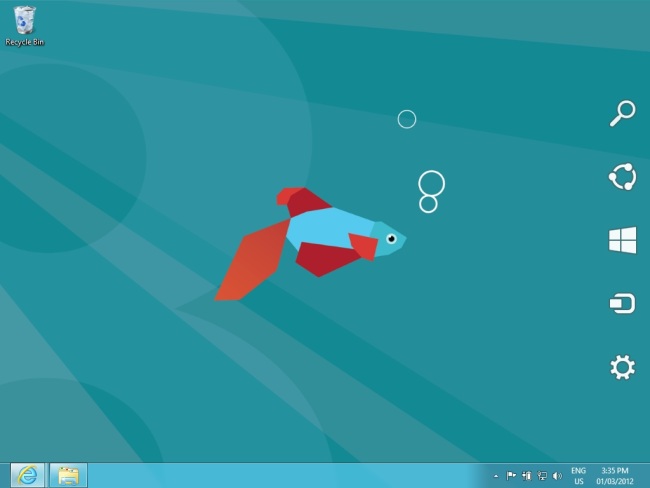Click the tray icon right of the flag

click(x=526, y=476)
